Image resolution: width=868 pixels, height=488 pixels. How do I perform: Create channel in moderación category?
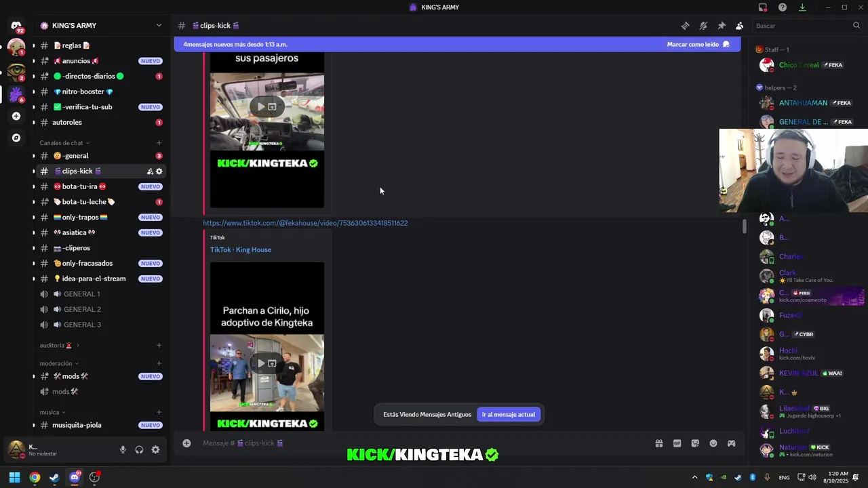point(159,363)
